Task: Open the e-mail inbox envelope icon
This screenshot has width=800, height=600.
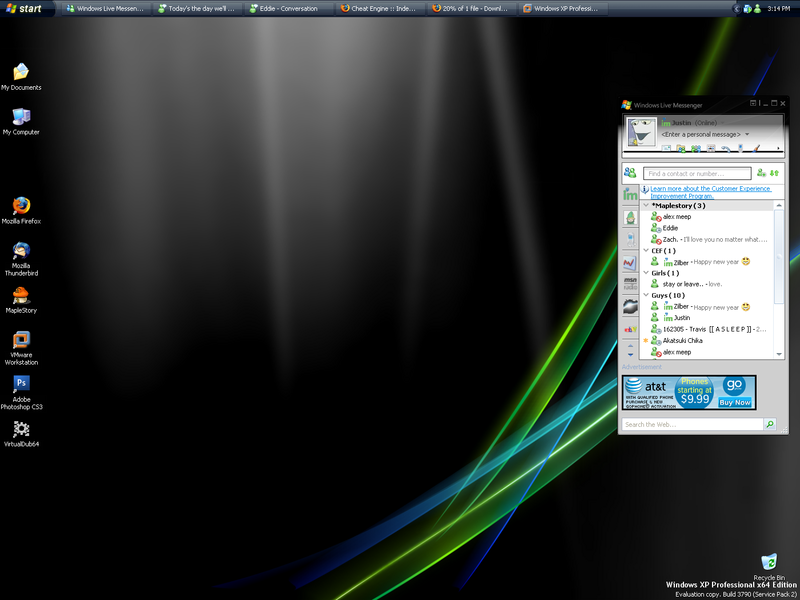Action: 665,148
